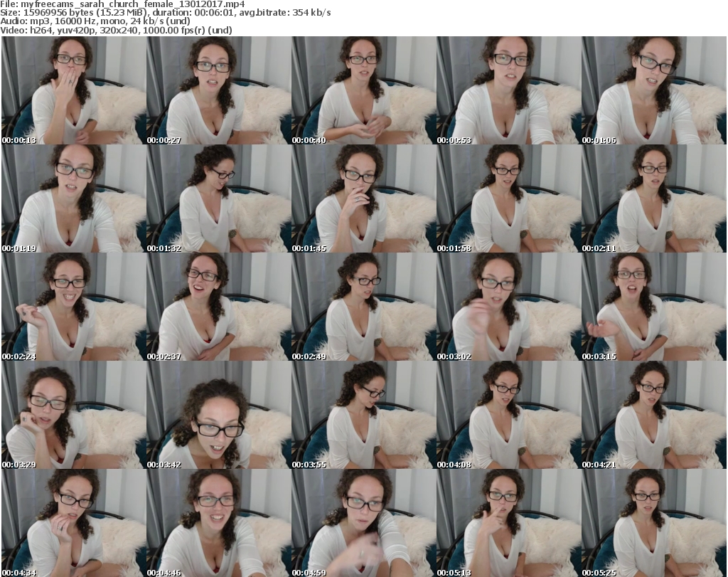
Task: Click the close-up thumbnail at 00:03:42
Action: [219, 415]
